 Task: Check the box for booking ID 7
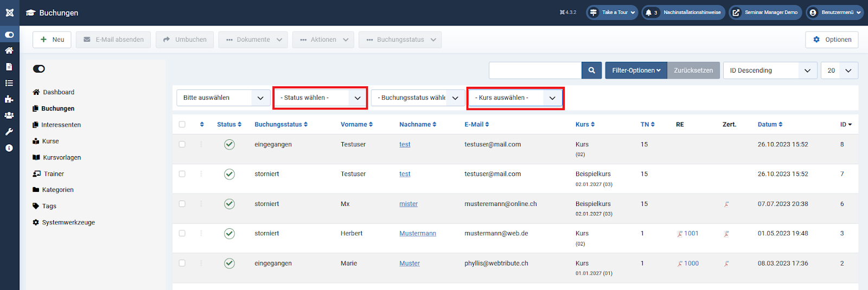click(x=182, y=174)
